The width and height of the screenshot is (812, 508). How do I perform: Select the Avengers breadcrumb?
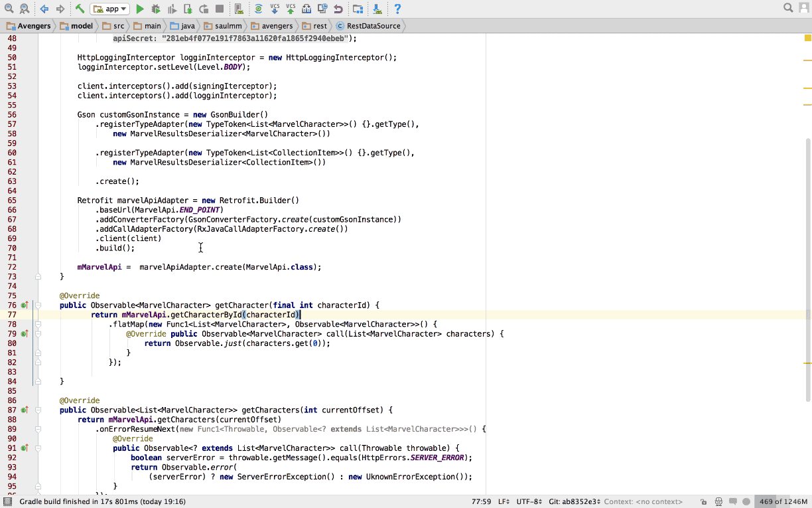coord(29,26)
